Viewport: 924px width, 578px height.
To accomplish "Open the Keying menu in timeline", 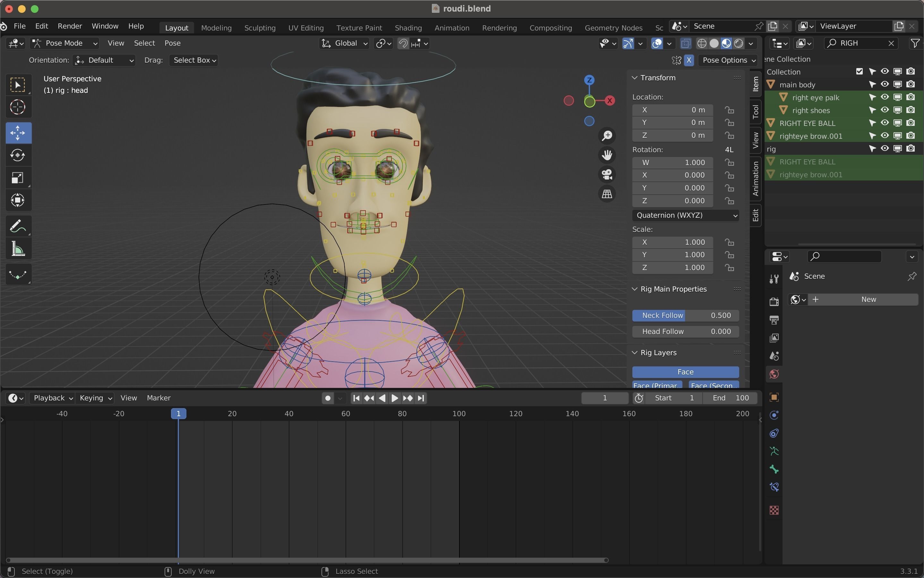I will point(96,398).
